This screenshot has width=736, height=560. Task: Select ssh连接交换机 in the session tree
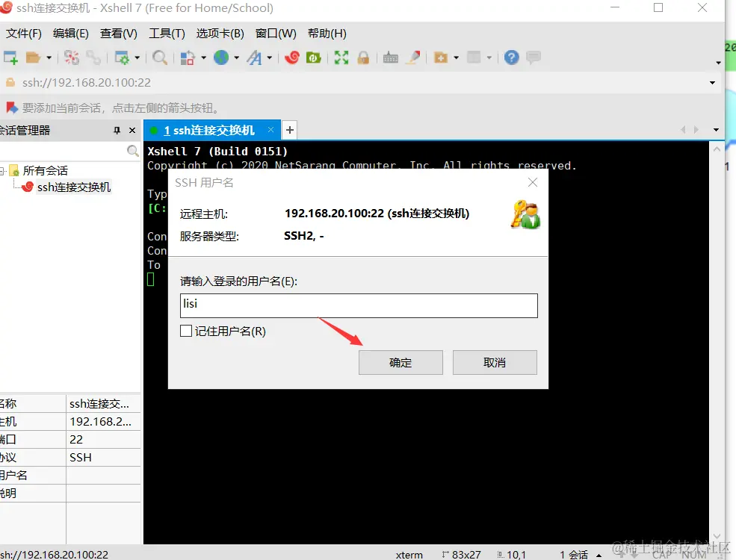tap(74, 187)
